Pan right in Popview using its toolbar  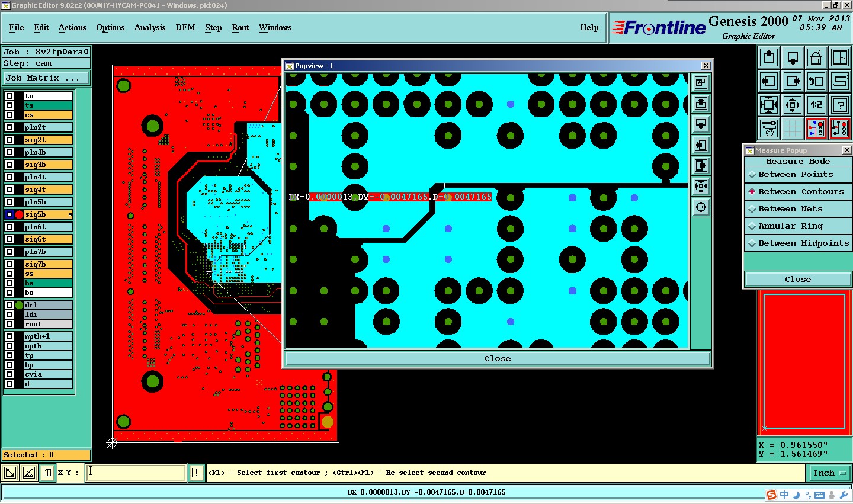click(701, 165)
